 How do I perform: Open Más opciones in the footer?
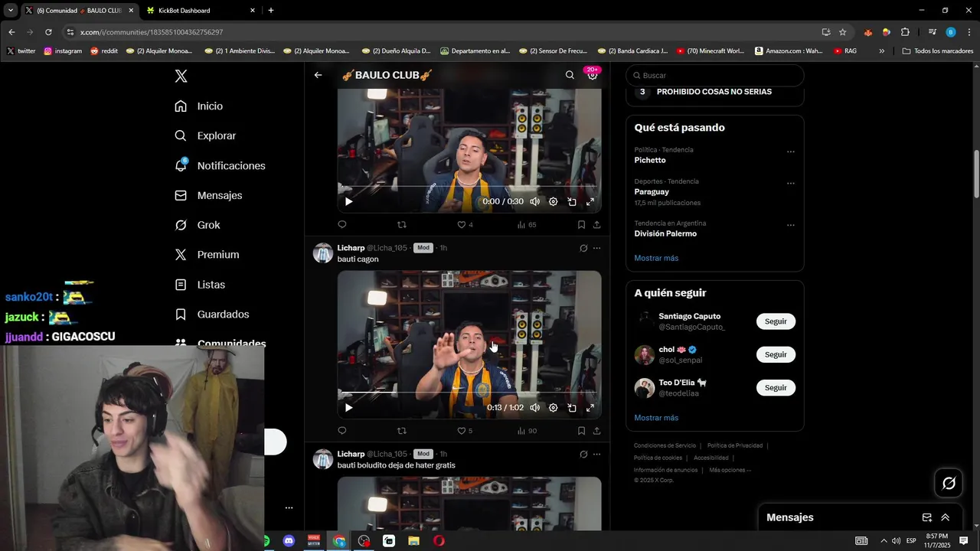point(730,470)
